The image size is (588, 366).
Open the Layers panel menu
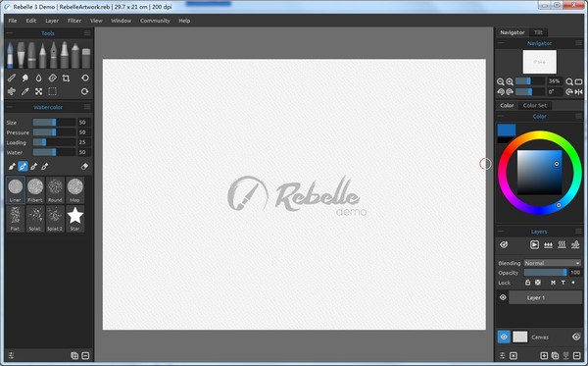tap(578, 232)
